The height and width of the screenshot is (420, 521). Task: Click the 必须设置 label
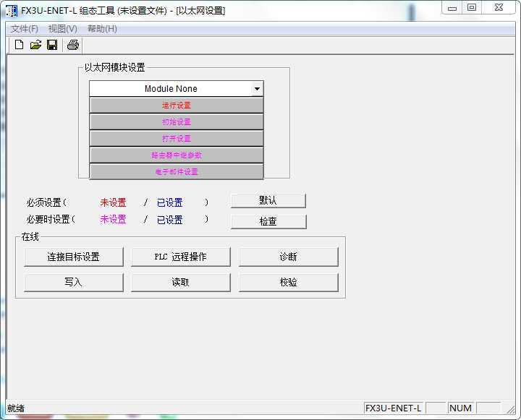click(44, 202)
